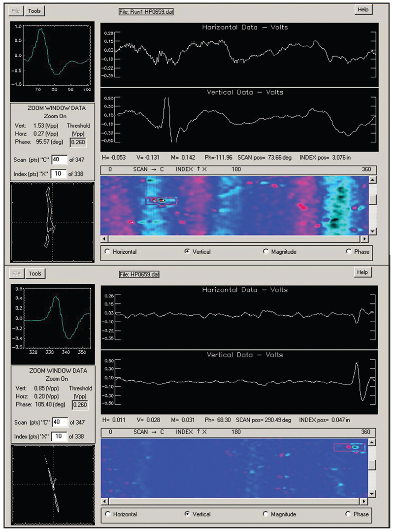Viewport: 394px width, 532px height.
Task: Click red zoom box in lower C-scan map
Action: point(349,447)
